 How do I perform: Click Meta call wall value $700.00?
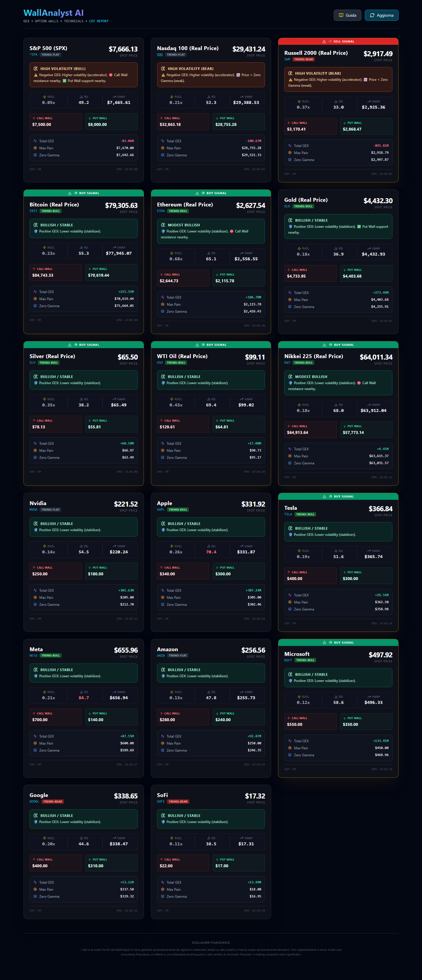40,720
